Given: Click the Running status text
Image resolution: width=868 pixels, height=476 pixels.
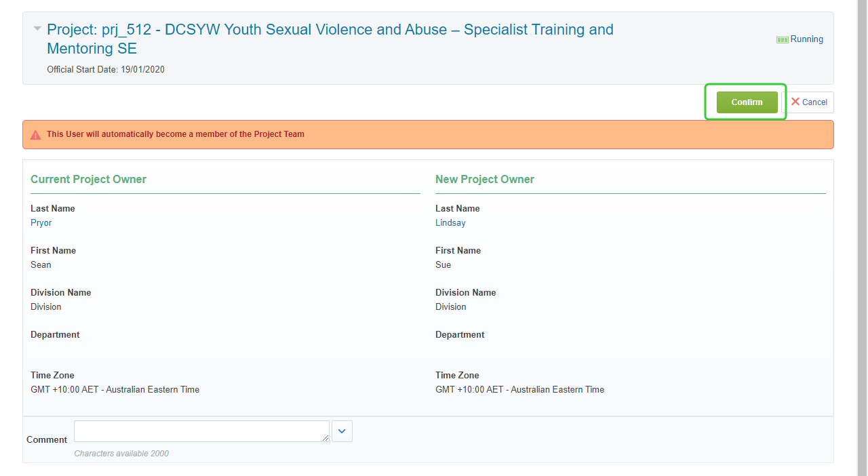Looking at the screenshot, I should point(807,39).
